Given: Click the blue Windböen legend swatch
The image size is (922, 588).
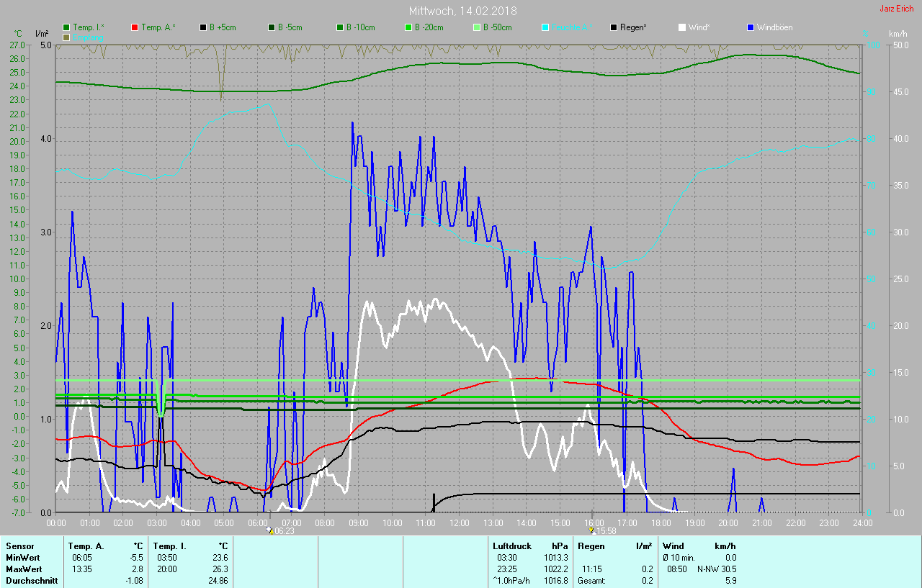Looking at the screenshot, I should (751, 27).
